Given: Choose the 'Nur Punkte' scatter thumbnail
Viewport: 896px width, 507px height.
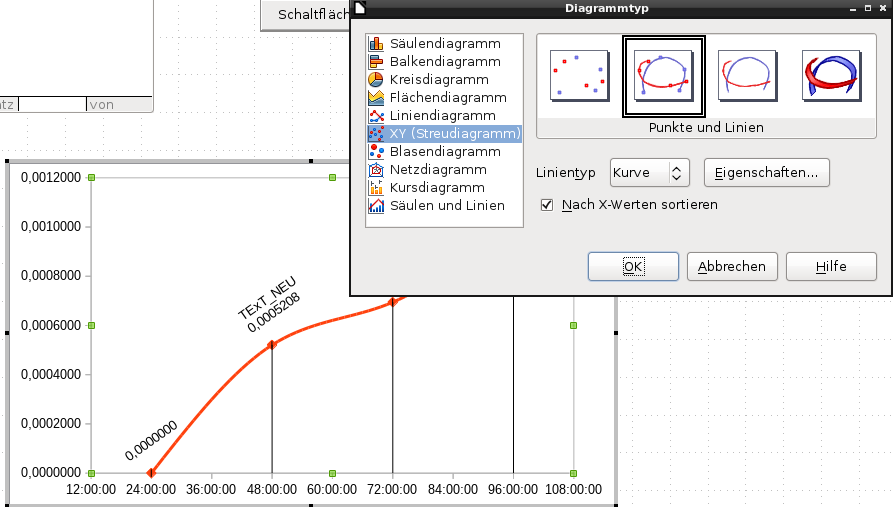Looking at the screenshot, I should 580,76.
